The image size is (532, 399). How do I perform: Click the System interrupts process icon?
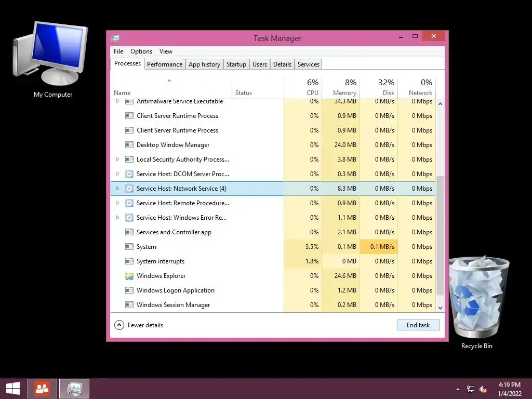[129, 261]
